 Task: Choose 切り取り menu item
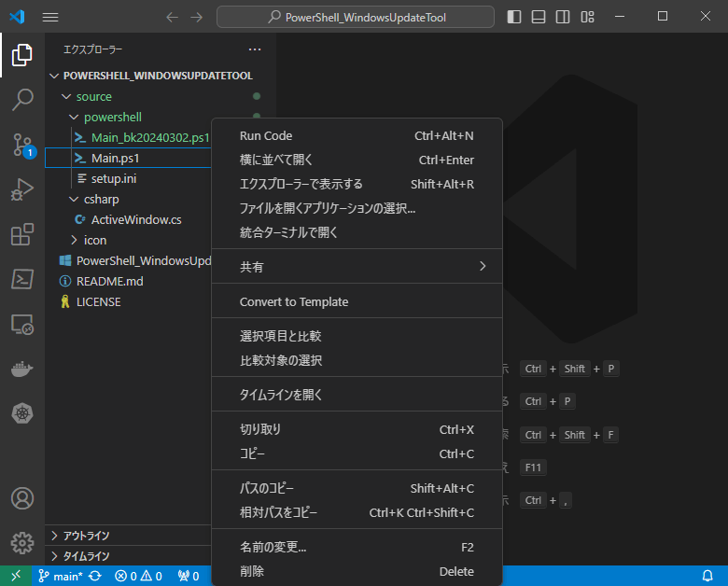pos(357,429)
